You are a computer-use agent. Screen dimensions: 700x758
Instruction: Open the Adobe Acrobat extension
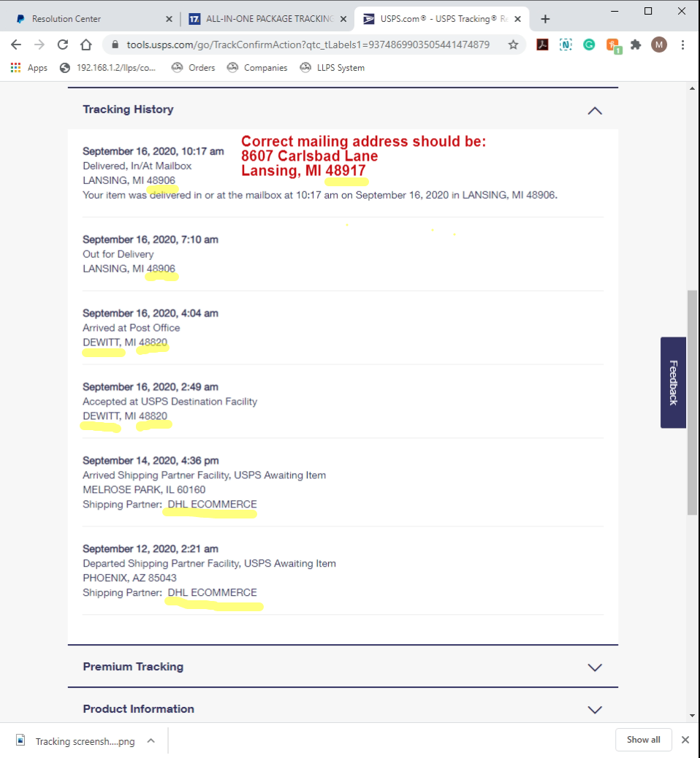(542, 45)
